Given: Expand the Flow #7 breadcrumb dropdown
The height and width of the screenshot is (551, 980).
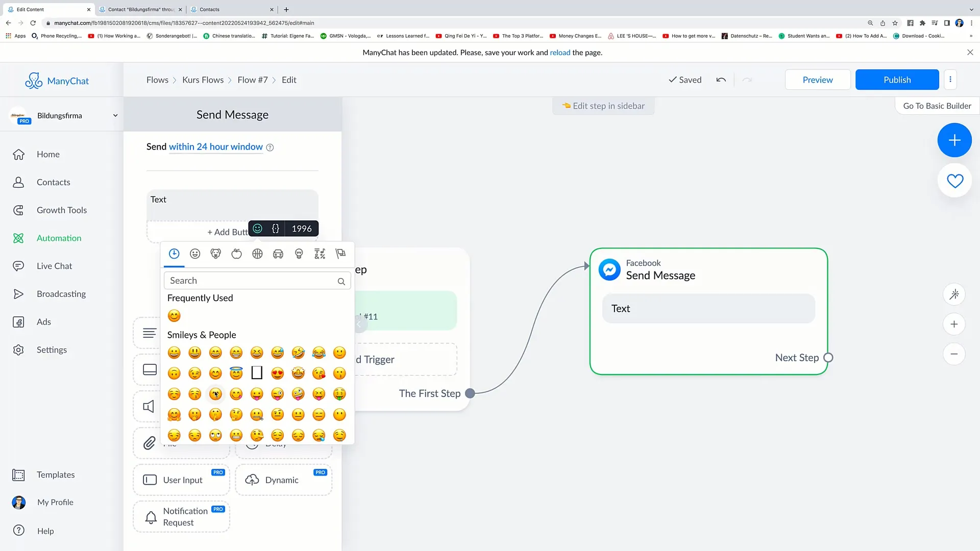Looking at the screenshot, I should [x=253, y=80].
